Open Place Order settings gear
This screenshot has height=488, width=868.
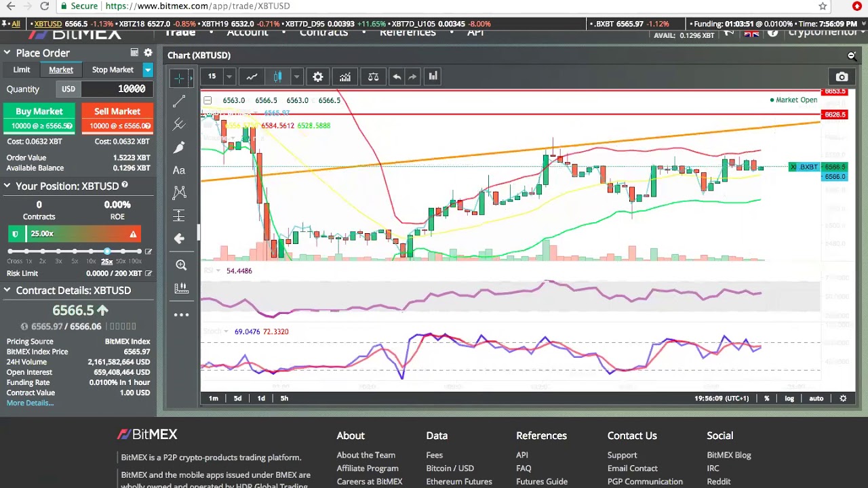coord(148,53)
